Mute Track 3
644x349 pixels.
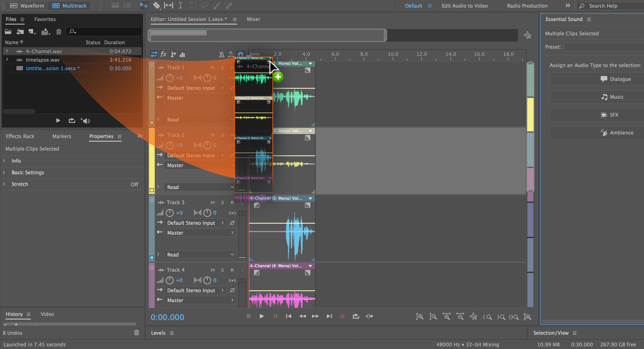(212, 202)
